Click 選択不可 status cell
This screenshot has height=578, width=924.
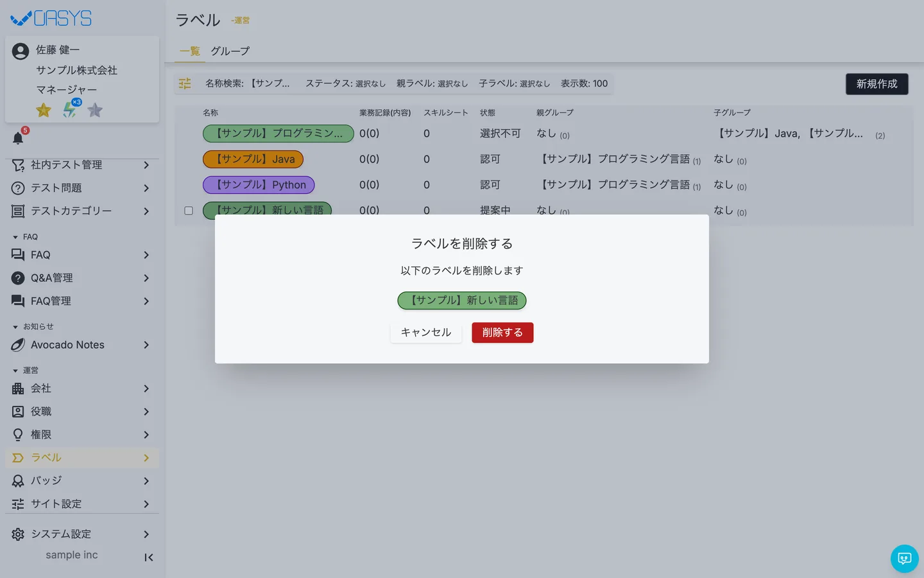[x=501, y=134]
